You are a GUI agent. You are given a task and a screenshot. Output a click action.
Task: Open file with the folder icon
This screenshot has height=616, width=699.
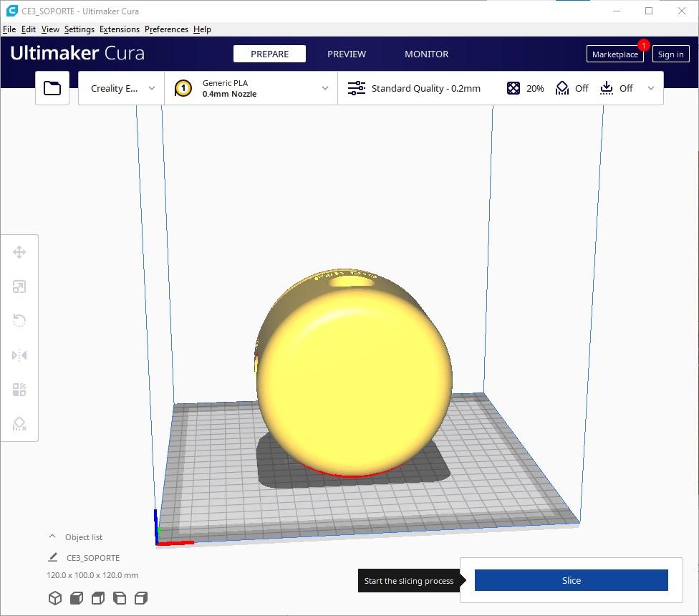[x=52, y=88]
